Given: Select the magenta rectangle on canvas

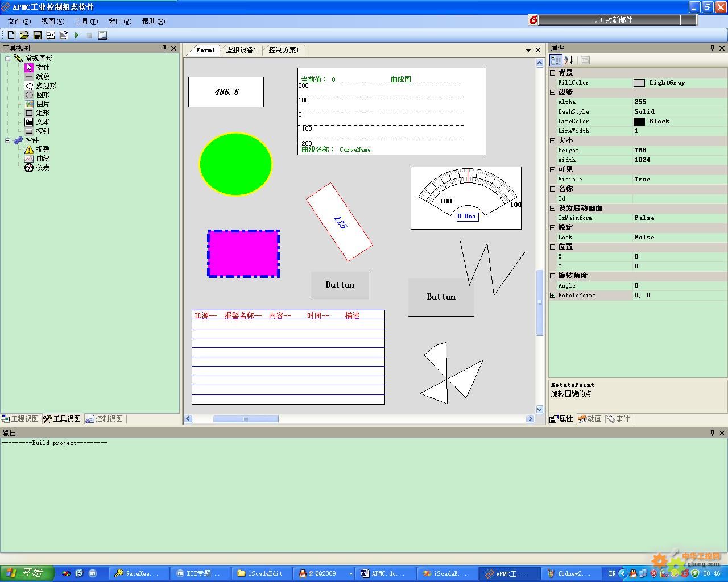Looking at the screenshot, I should coord(243,253).
